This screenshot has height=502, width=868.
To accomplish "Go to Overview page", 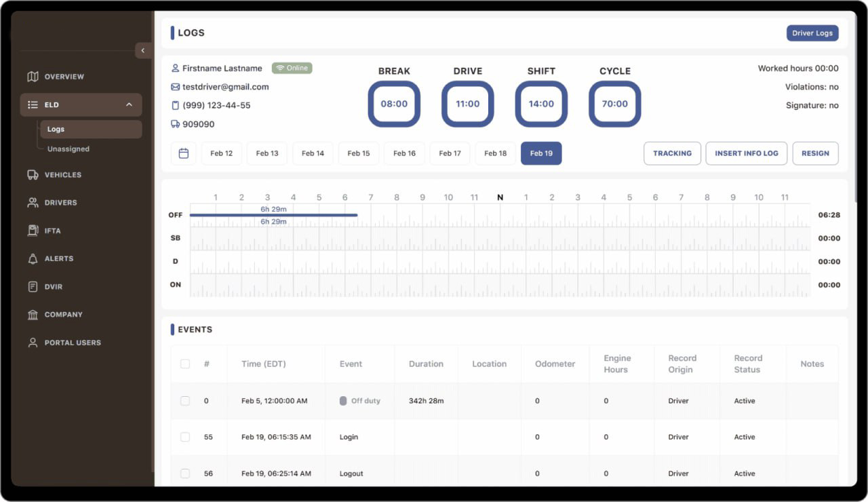I will pyautogui.click(x=64, y=77).
